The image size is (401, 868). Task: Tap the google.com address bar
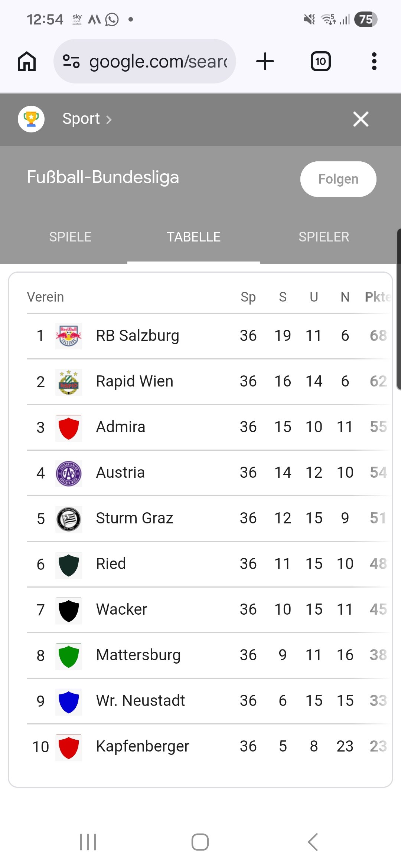click(158, 61)
